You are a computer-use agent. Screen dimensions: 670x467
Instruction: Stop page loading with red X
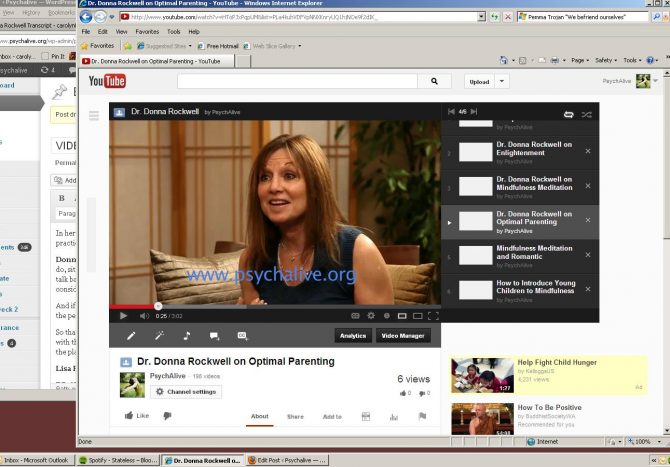508,17
